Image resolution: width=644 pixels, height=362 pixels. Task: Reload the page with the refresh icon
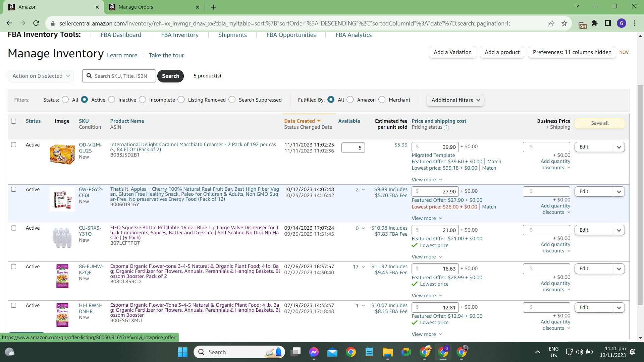click(x=36, y=23)
